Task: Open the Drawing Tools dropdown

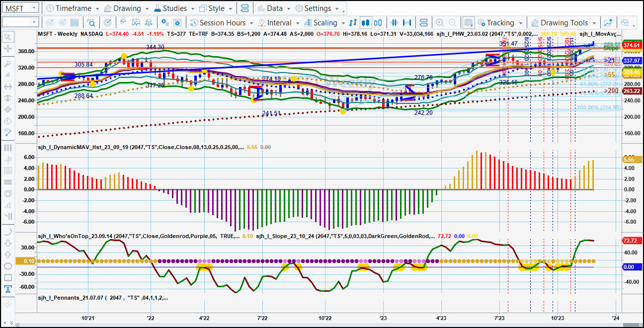Action: 563,22
